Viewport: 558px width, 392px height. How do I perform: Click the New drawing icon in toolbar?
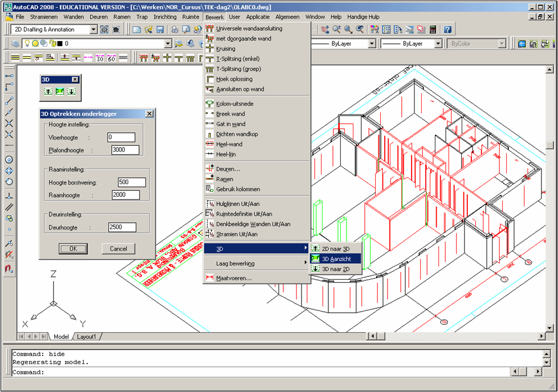[x=137, y=30]
